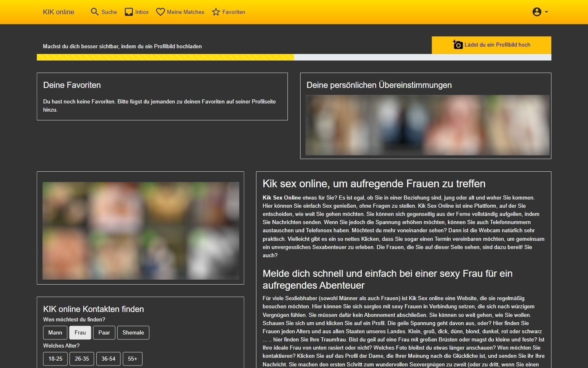This screenshot has width=588, height=368.
Task: Click blurred photo collage in left panel
Action: coord(141,231)
